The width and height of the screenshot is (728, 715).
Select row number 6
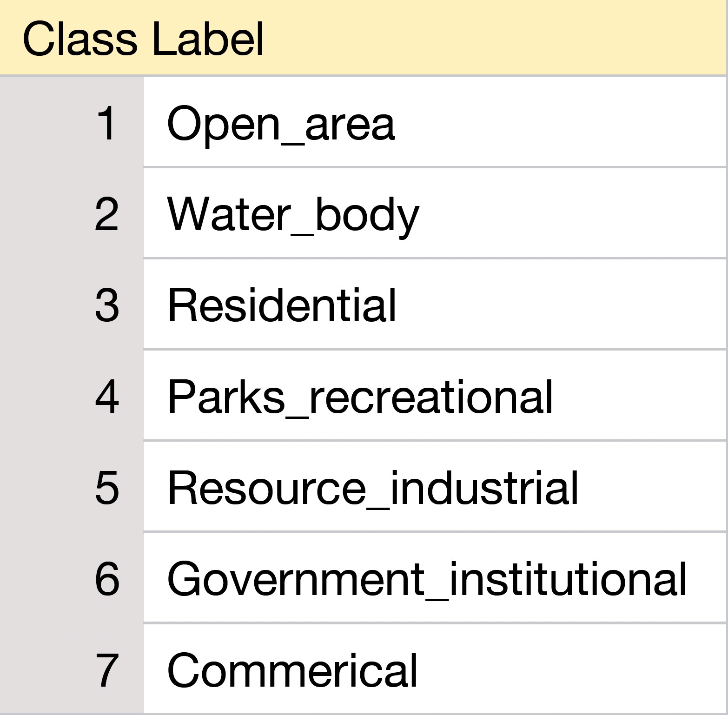107,579
